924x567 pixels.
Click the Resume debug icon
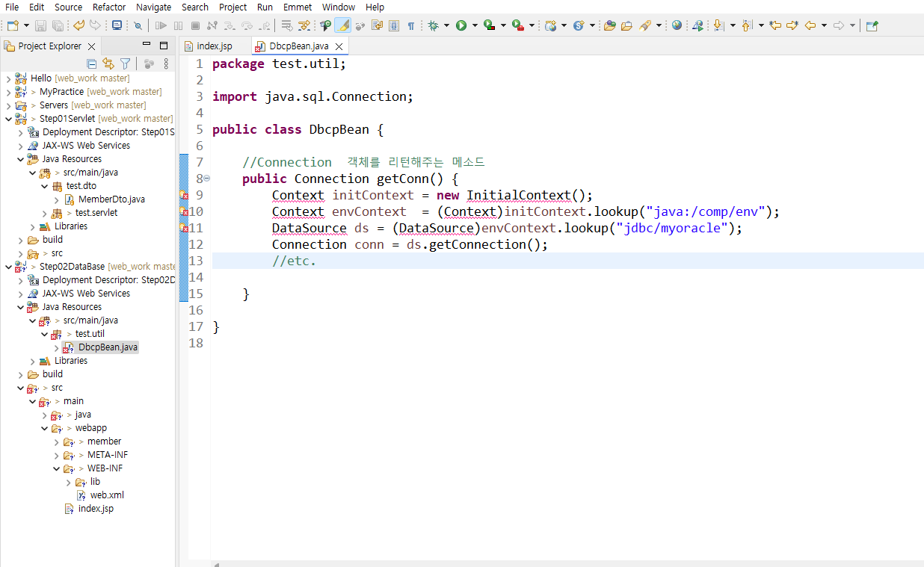(x=161, y=25)
